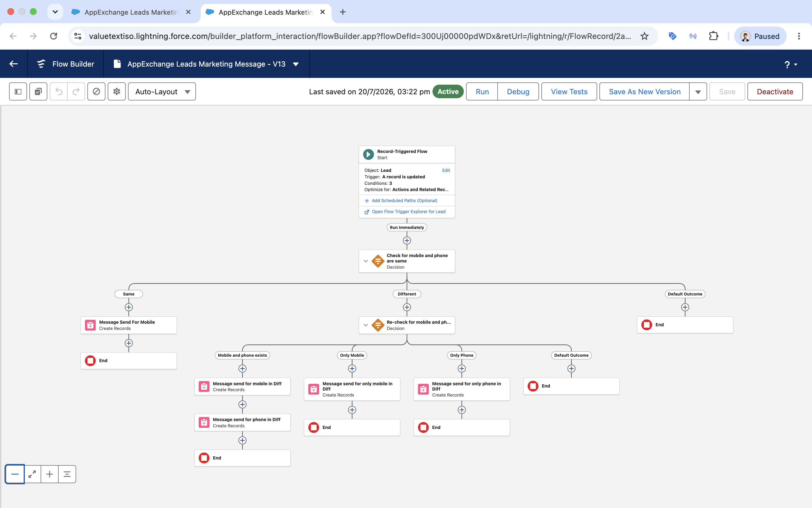This screenshot has height=508, width=812.
Task: Select Message Send For Mobile element icon
Action: click(90, 325)
